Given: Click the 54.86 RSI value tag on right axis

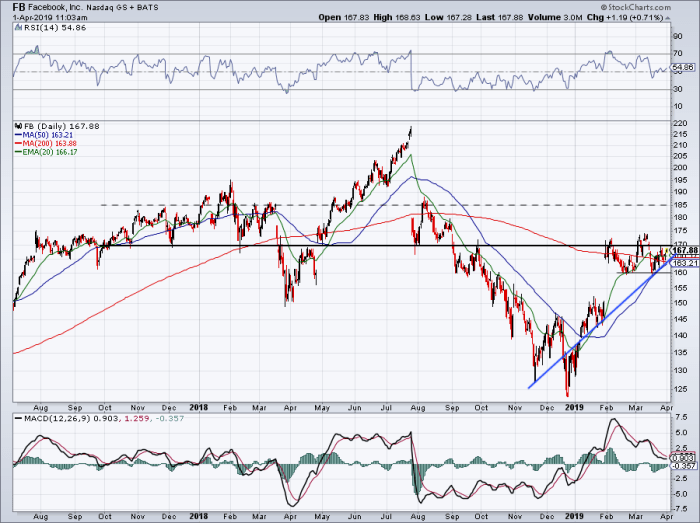Looking at the screenshot, I should pos(683,68).
